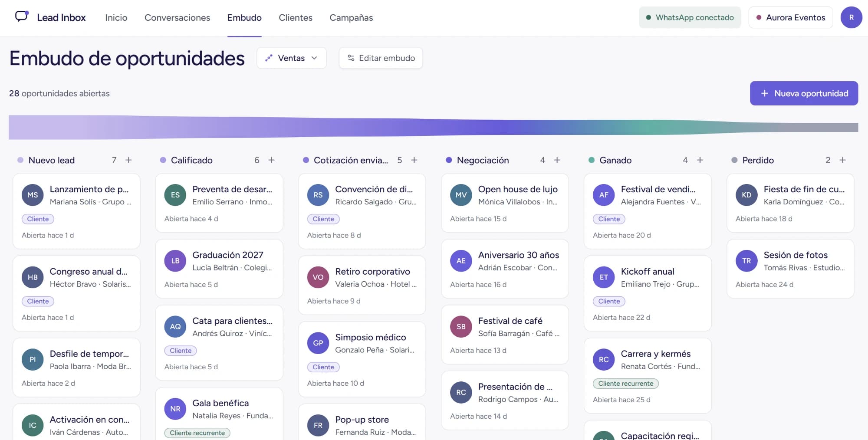This screenshot has width=868, height=440.
Task: Click AE avatar on Aniversario 30 años card
Action: click(461, 261)
